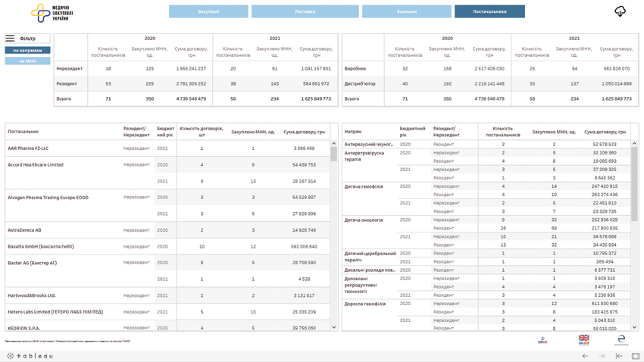
Task: Click value 592 006 640 for Baxalta
Action: pos(304,247)
